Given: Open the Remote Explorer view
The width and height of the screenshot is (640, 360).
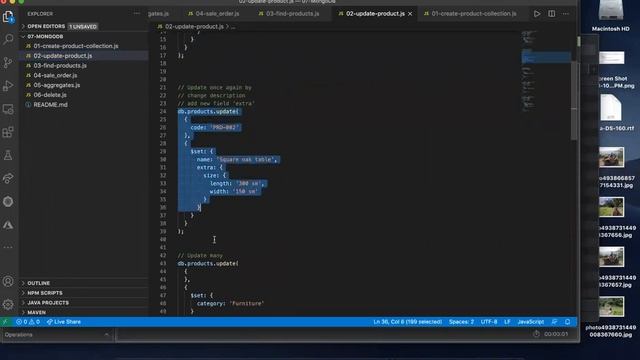Looking at the screenshot, I should (8, 109).
